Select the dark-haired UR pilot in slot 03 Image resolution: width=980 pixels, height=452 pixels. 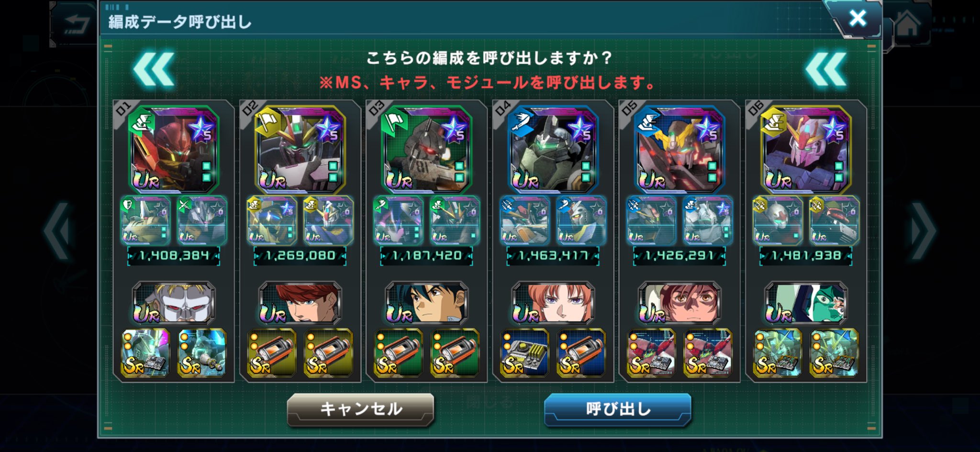point(426,303)
